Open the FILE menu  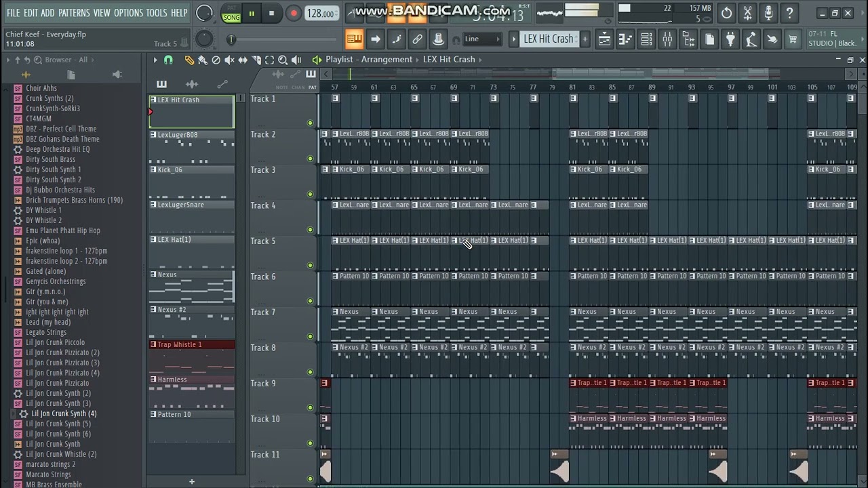point(13,13)
